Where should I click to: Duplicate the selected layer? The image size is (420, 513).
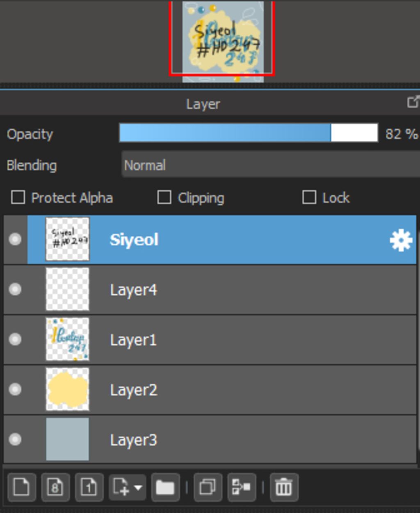(208, 487)
